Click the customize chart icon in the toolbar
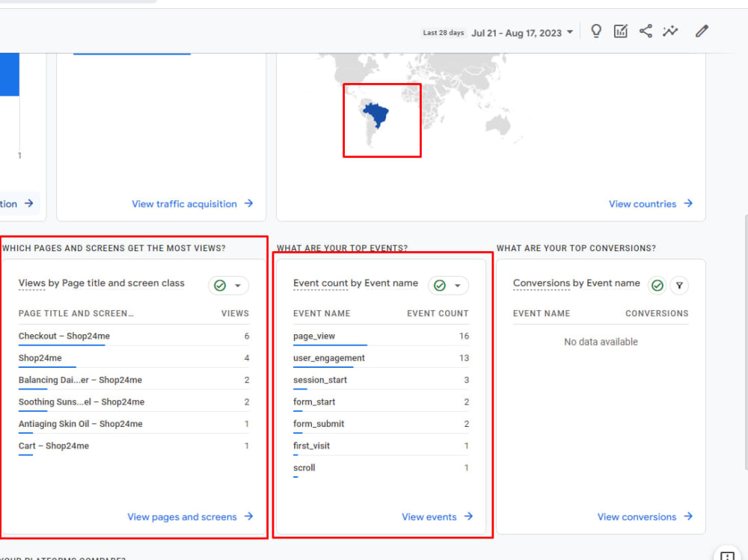748x560 pixels. pyautogui.click(x=621, y=31)
